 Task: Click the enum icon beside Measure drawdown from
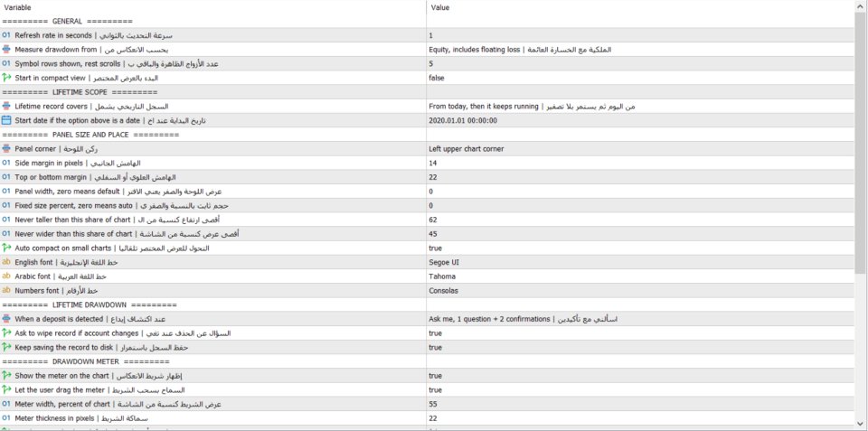[6, 49]
